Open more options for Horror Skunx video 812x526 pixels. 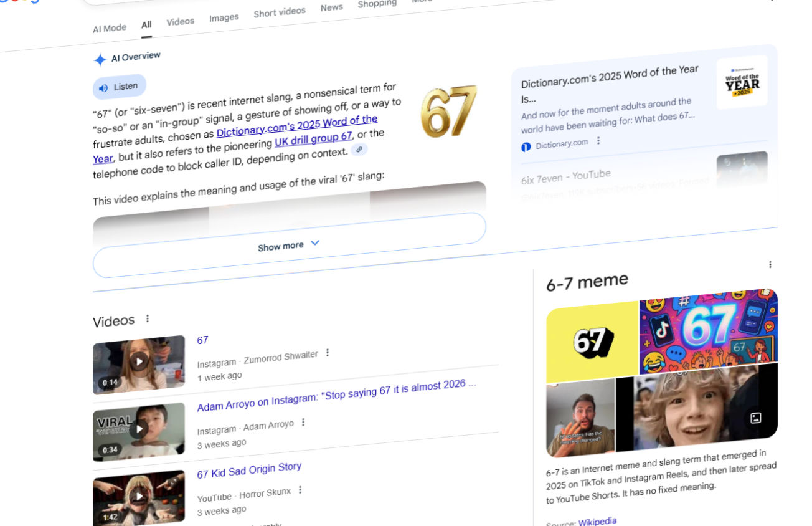pyautogui.click(x=300, y=490)
